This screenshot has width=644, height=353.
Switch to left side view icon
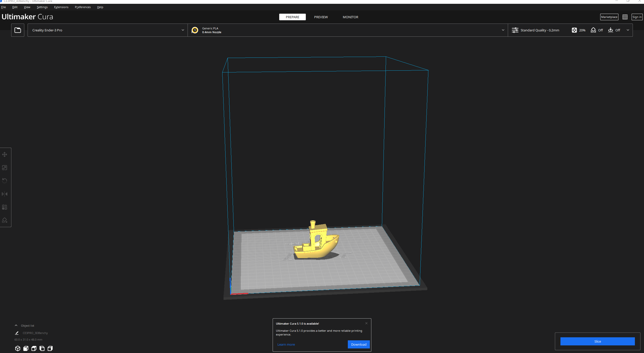[42, 348]
